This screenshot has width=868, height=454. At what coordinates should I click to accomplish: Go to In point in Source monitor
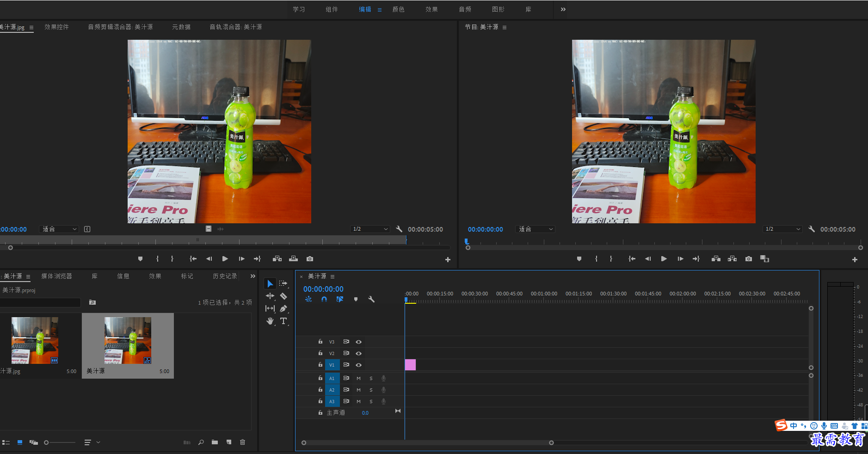193,259
